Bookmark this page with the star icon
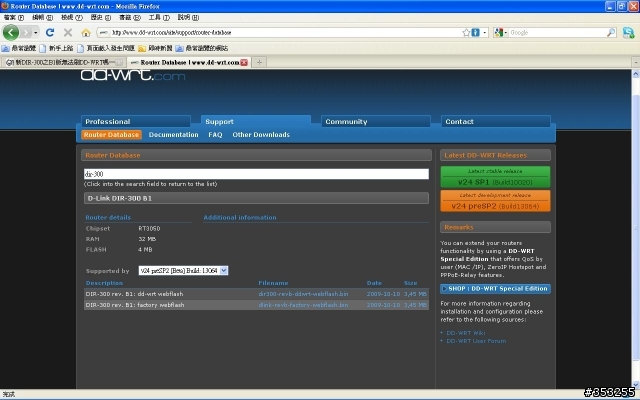Image resolution: width=640 pixels, height=400 pixels. coord(466,33)
